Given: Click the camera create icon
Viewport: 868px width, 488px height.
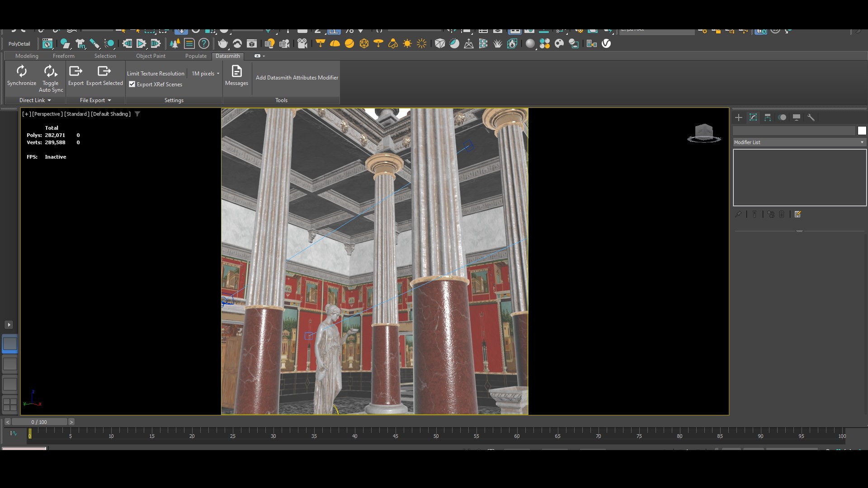Looking at the screenshot, I should [x=302, y=43].
